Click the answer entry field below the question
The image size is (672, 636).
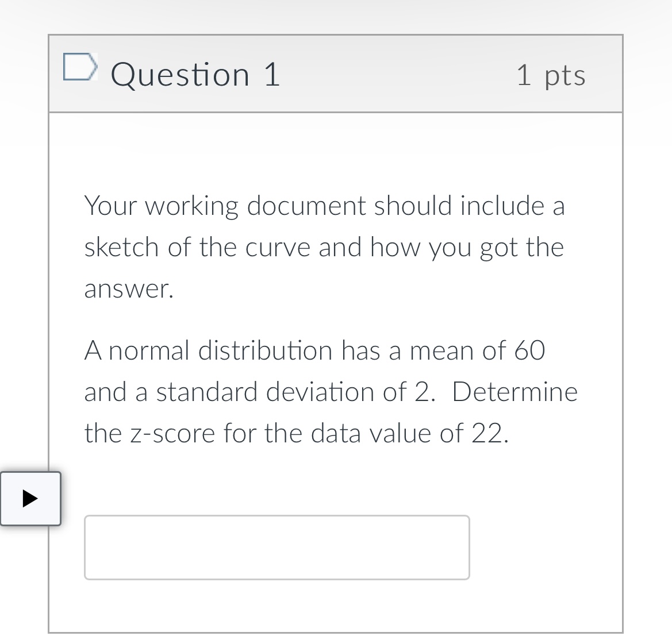(277, 547)
